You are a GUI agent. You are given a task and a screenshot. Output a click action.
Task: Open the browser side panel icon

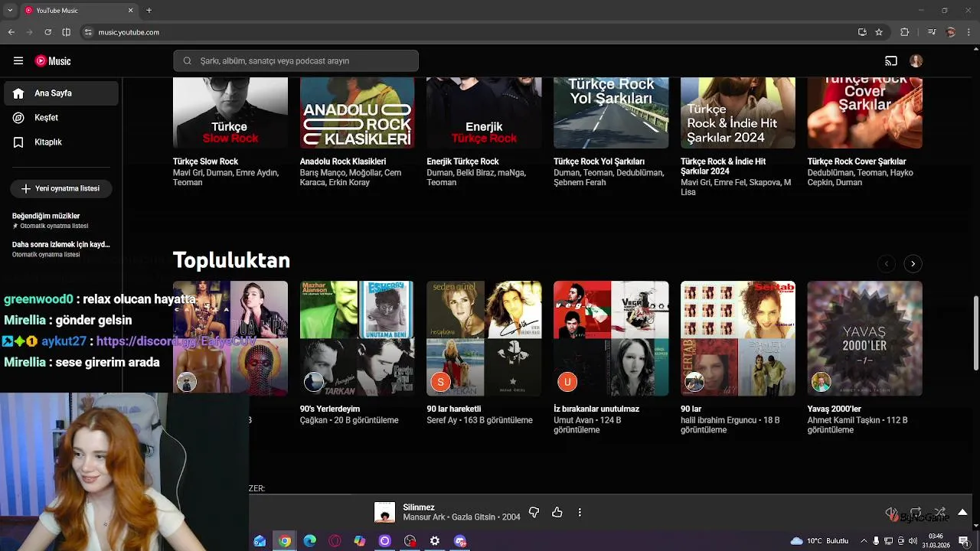coord(66,32)
